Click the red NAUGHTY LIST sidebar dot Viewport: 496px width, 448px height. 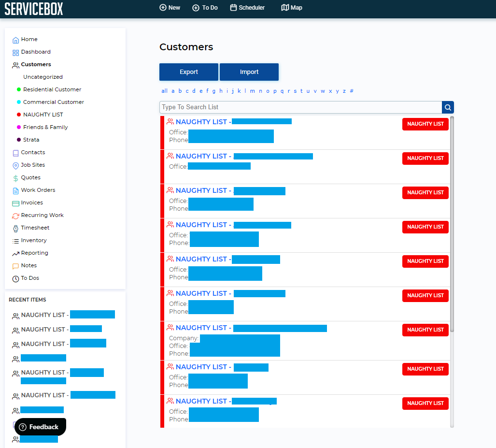[x=19, y=115]
